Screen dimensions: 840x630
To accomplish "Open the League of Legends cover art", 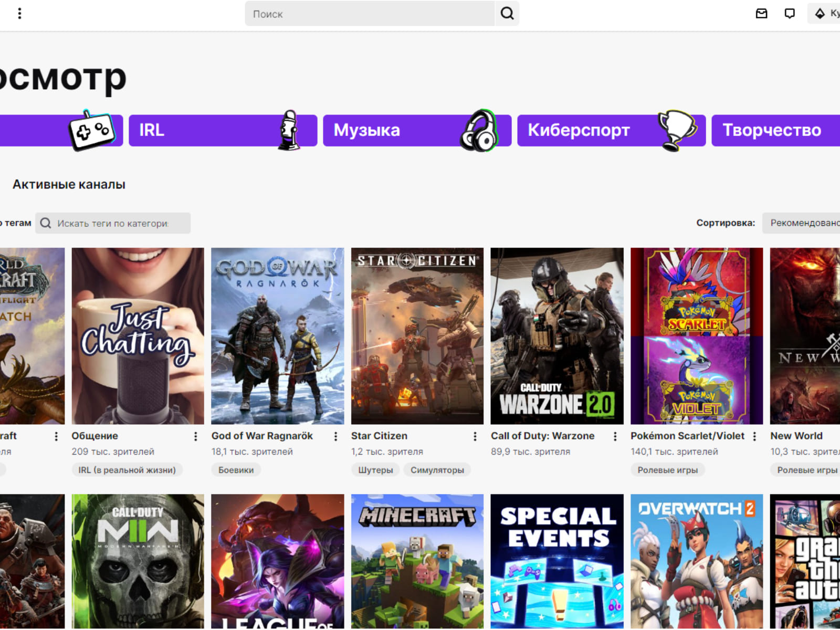I will click(278, 561).
